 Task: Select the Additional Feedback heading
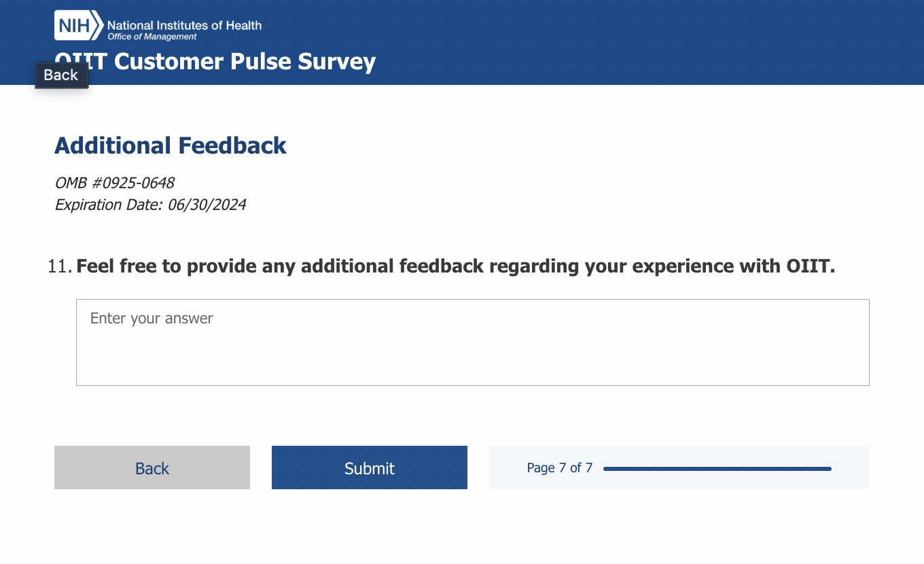pyautogui.click(x=171, y=145)
